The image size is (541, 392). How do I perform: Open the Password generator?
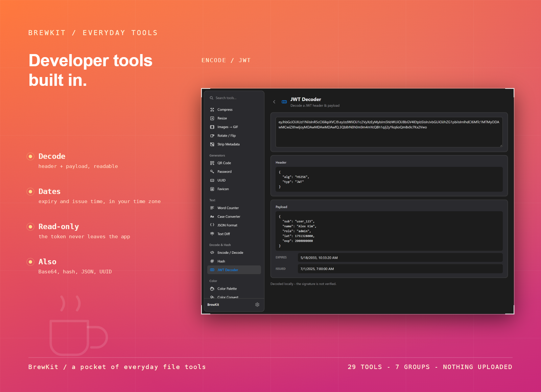tap(234, 172)
